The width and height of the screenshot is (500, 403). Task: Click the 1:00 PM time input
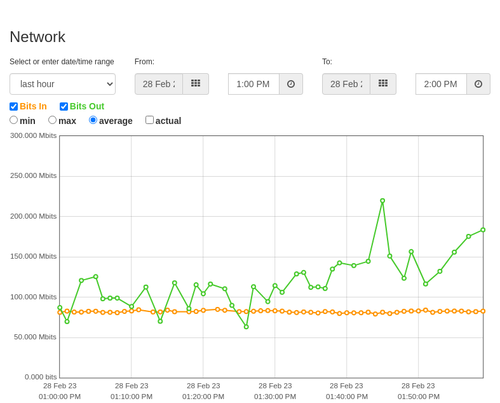254,84
